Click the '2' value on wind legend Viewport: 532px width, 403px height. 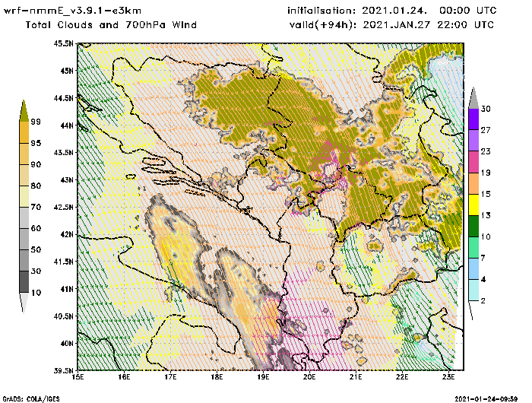click(x=483, y=301)
